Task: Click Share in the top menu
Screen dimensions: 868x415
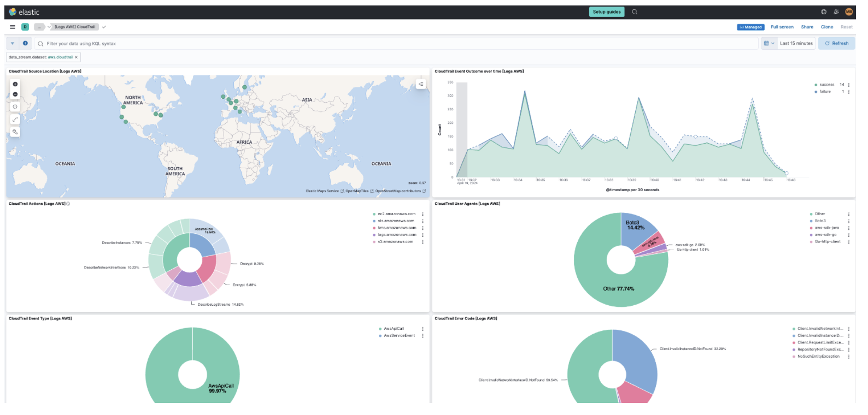Action: click(x=807, y=27)
